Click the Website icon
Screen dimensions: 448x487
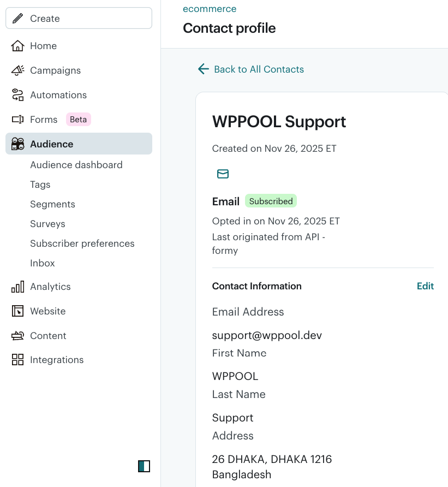(17, 311)
